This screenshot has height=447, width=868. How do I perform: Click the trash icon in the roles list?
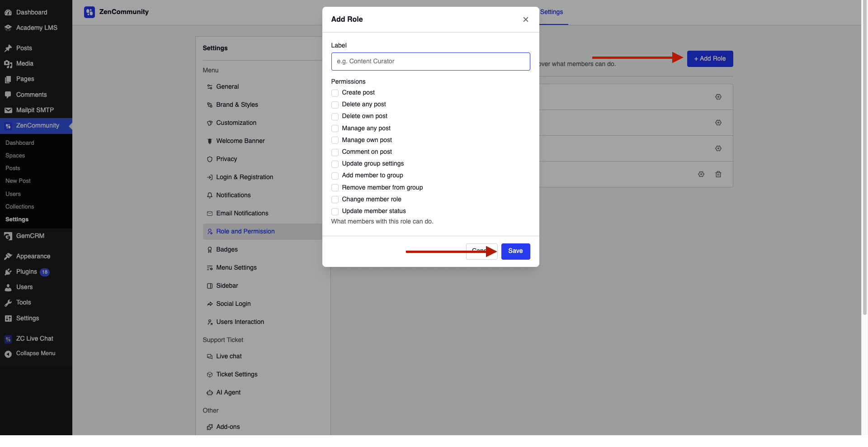click(718, 174)
